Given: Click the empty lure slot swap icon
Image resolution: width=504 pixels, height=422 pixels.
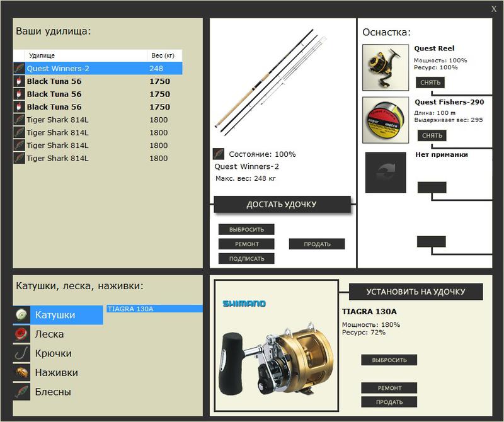Looking at the screenshot, I should [386, 173].
